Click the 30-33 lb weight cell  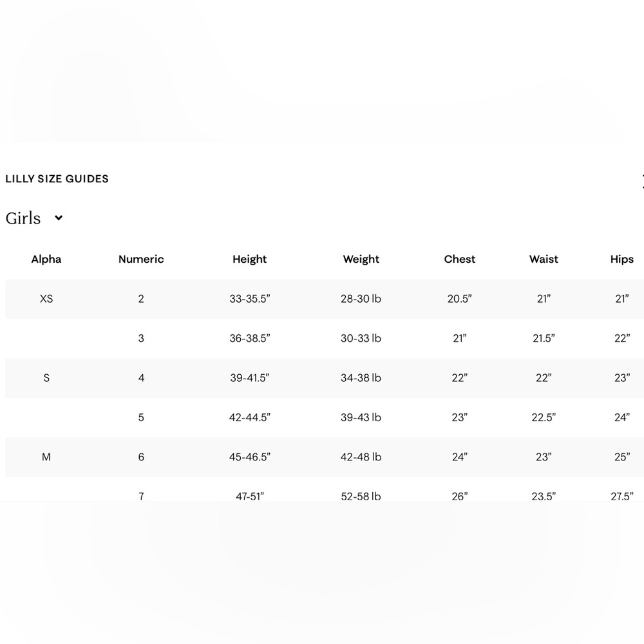(361, 338)
